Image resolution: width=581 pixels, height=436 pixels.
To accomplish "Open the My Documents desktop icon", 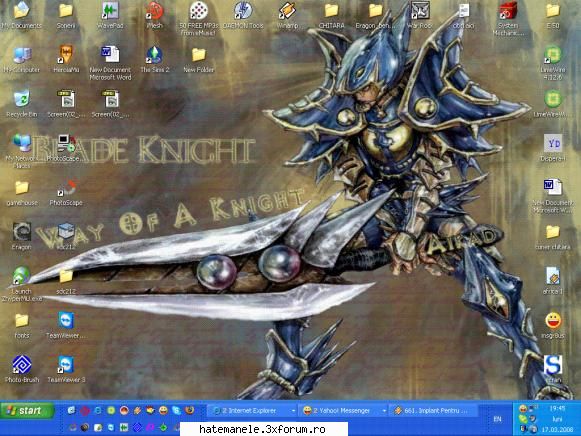I will 21,15.
